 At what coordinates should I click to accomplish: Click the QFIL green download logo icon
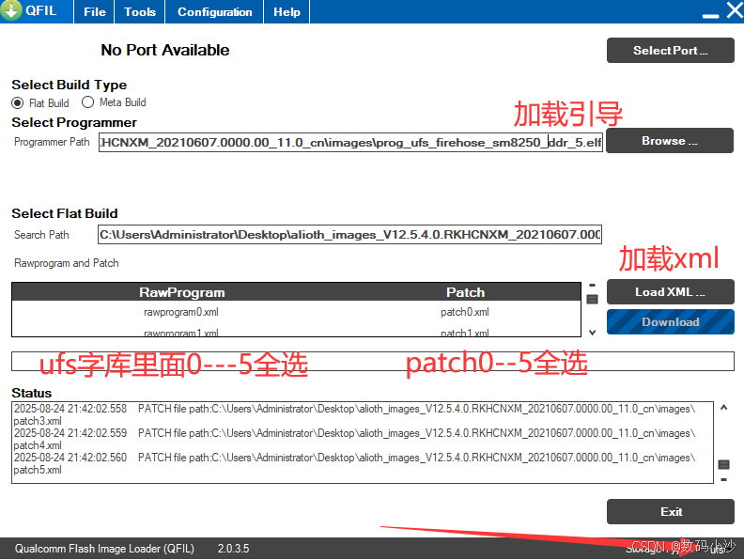tap(11, 10)
